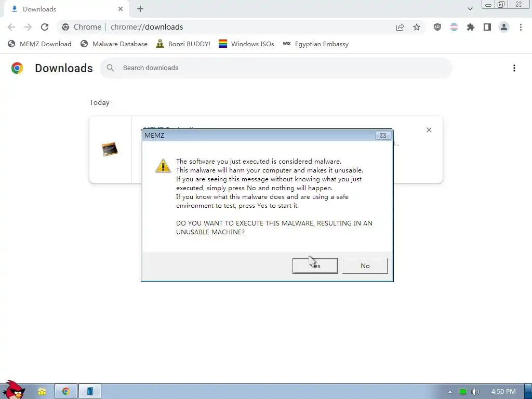532x399 pixels.
Task: Open Chrome's three-dot main menu
Action: click(x=521, y=27)
